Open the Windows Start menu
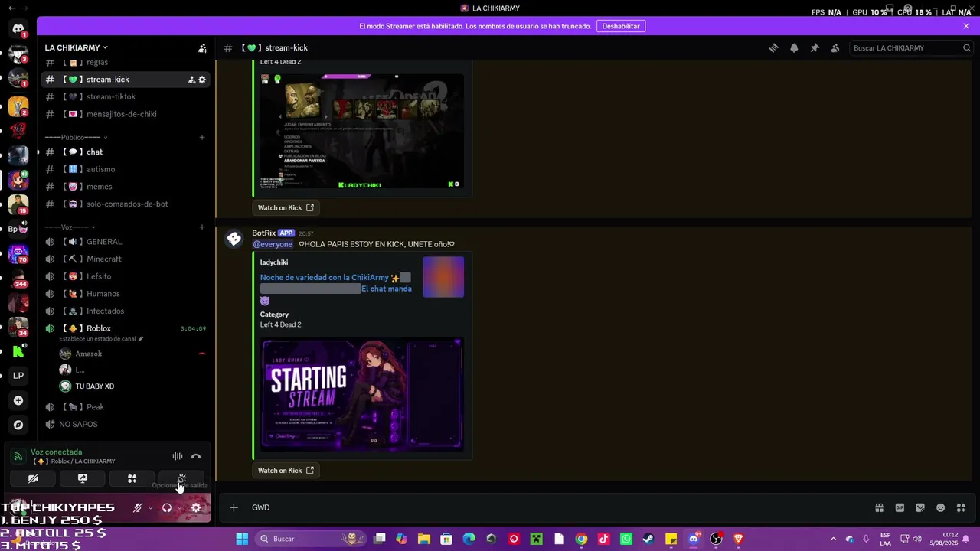 click(x=242, y=539)
